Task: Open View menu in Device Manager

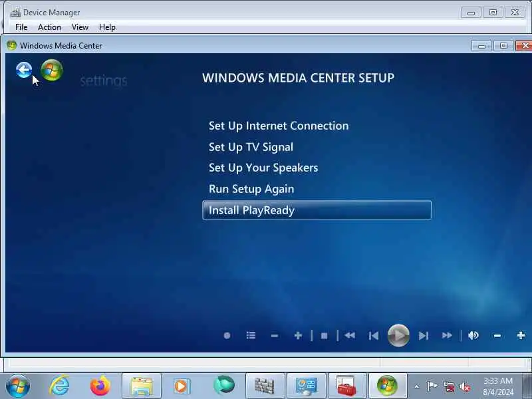Action: click(80, 27)
